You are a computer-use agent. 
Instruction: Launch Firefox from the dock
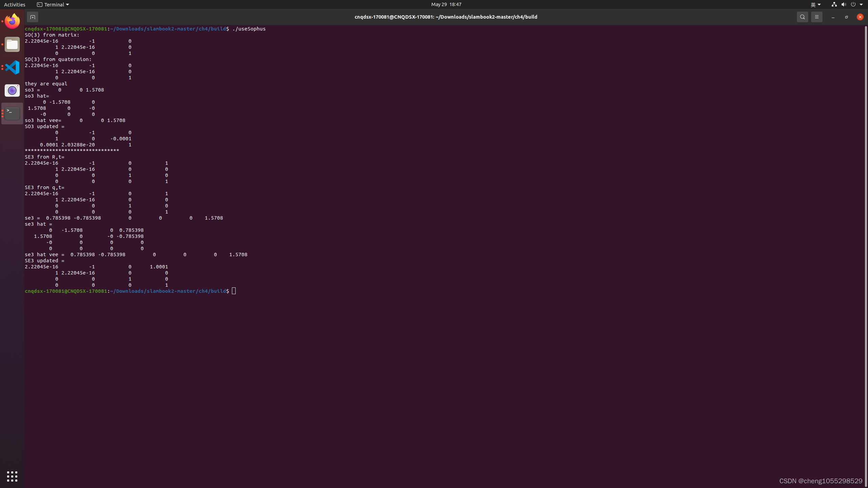click(12, 21)
